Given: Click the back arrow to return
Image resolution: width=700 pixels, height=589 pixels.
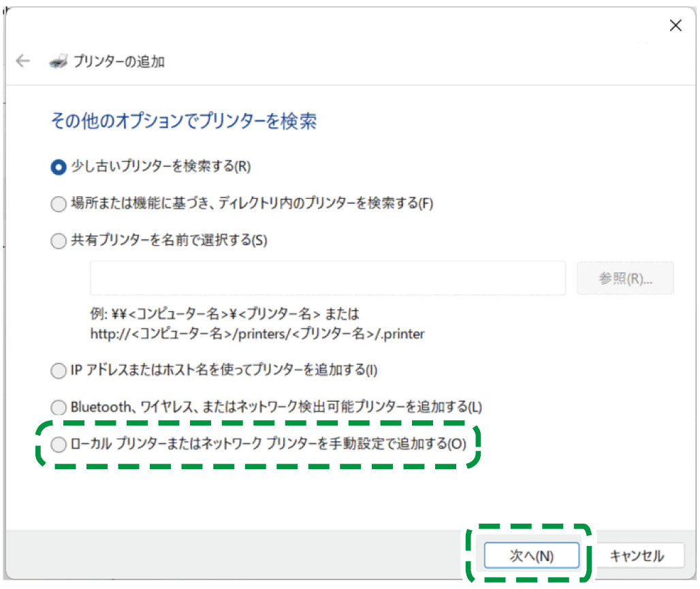Looking at the screenshot, I should click(23, 61).
